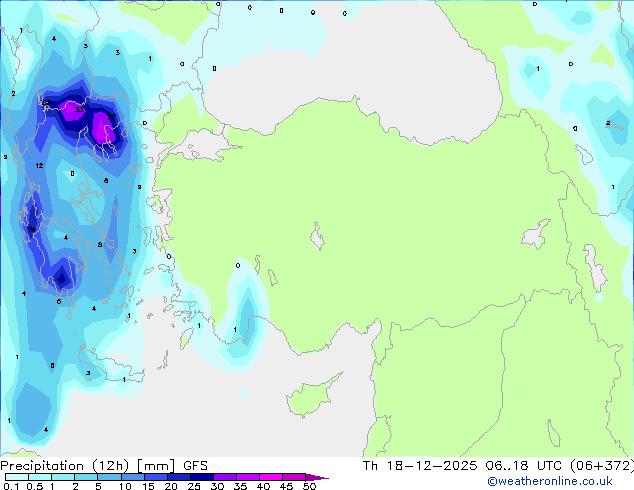Pick the 10–15 mm legend color swatch

tap(133, 477)
